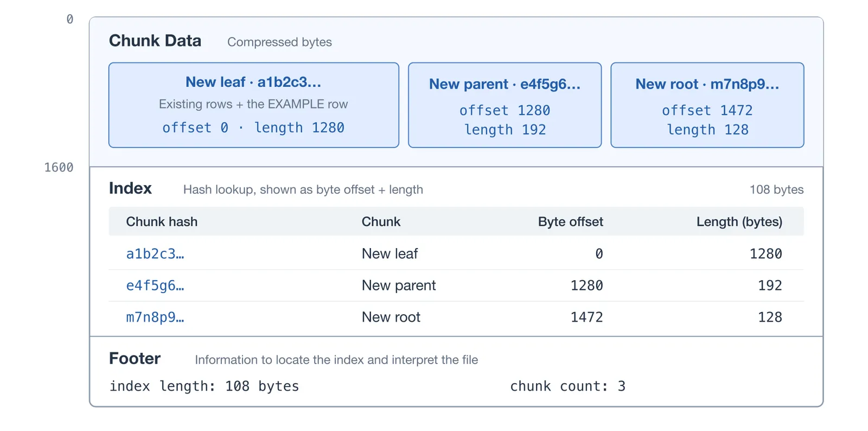Click 'Existing rows + the EXAMPLE row' text

click(253, 104)
